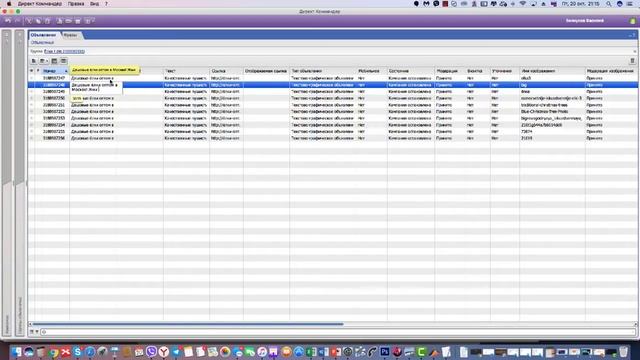Viewport: 640px width, 360px height.
Task: Switch to the Объявления tab
Action: [x=44, y=35]
